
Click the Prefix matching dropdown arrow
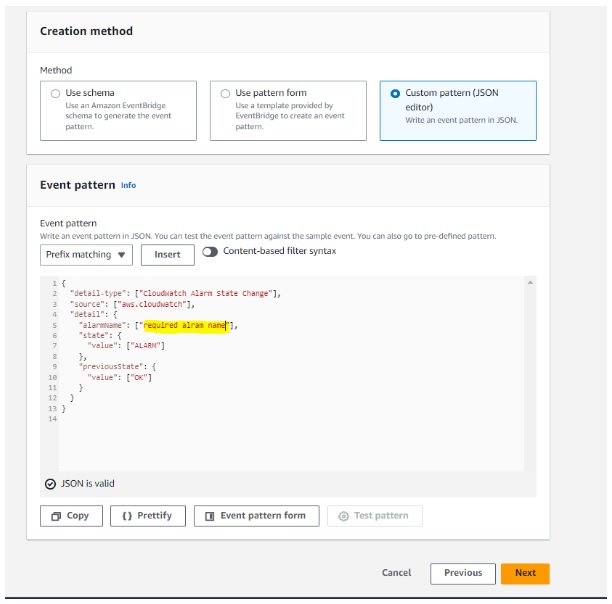(121, 255)
